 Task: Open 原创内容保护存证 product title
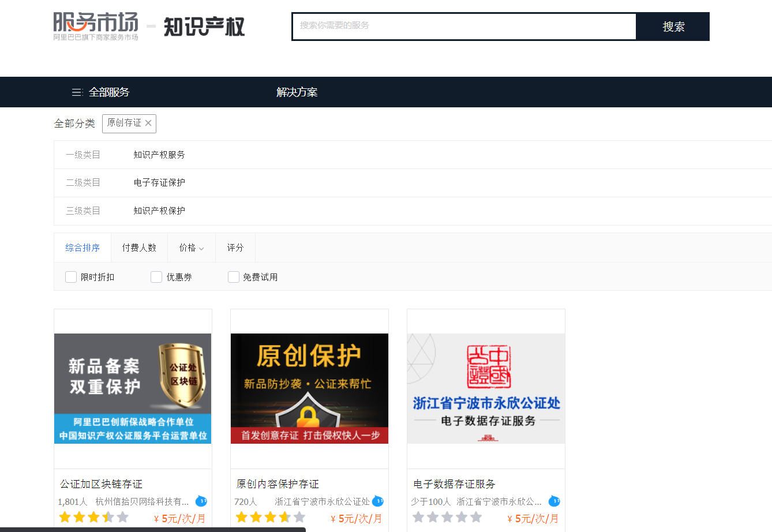tap(278, 484)
